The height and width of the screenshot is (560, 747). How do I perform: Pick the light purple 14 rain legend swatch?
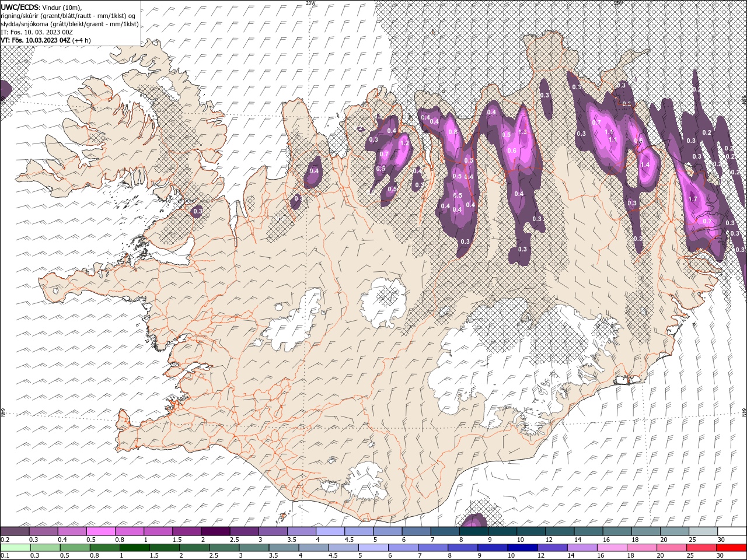pyautogui.click(x=582, y=548)
